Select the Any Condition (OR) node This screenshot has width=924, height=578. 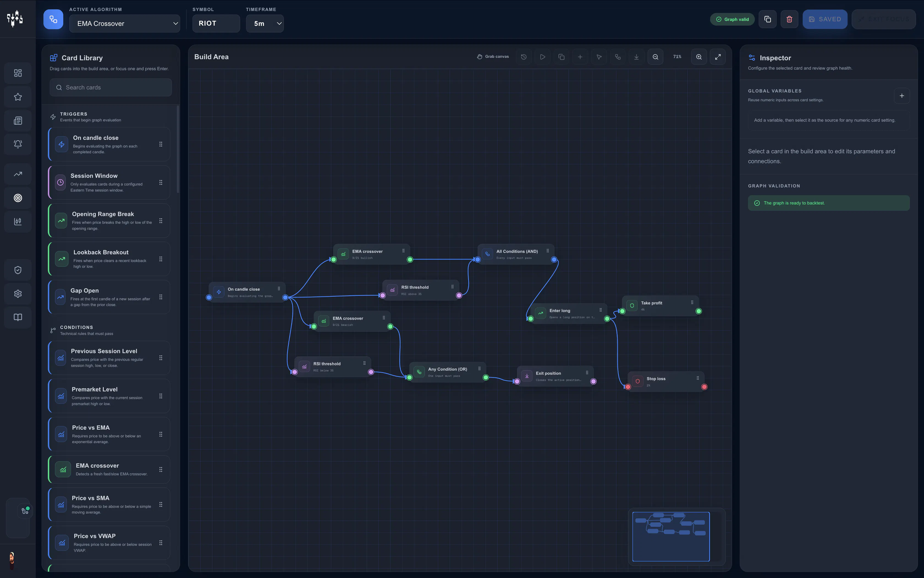[x=447, y=372]
